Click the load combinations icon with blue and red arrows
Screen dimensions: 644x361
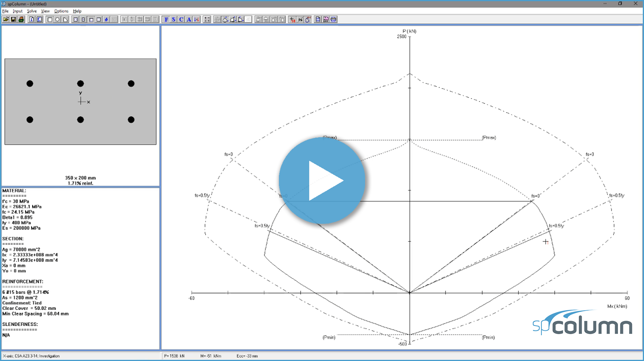196,19
